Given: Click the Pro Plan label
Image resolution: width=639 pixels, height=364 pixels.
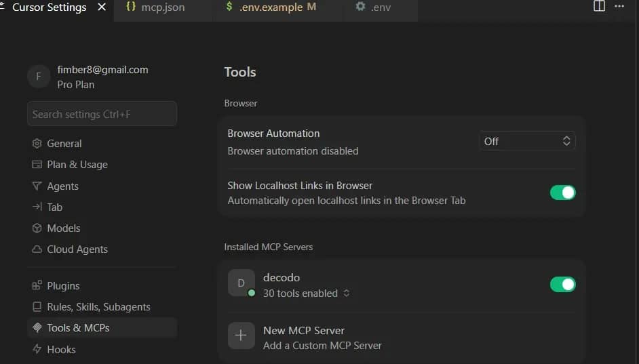Looking at the screenshot, I should 76,85.
